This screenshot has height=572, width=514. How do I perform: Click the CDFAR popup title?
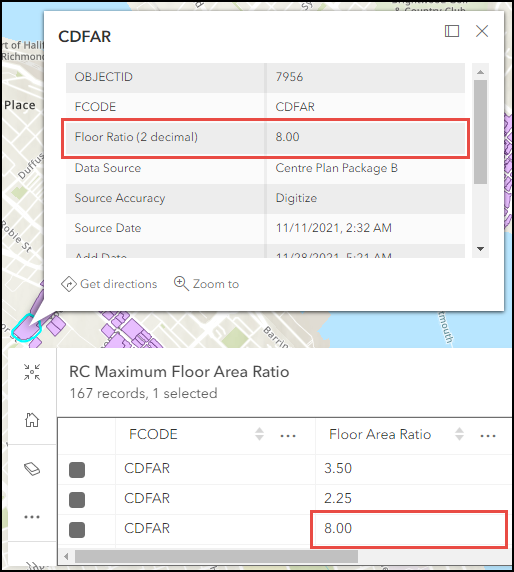coord(85,36)
